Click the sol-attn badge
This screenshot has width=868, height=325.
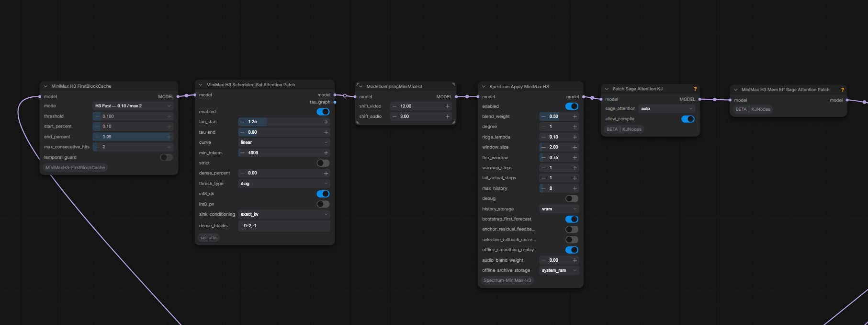208,238
